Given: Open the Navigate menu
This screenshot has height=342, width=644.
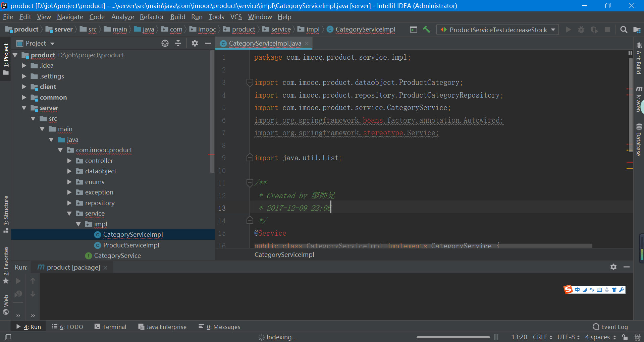Looking at the screenshot, I should (x=70, y=17).
